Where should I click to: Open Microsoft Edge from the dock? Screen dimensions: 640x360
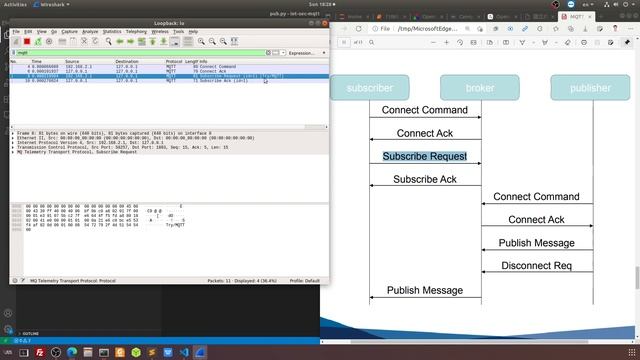72,352
